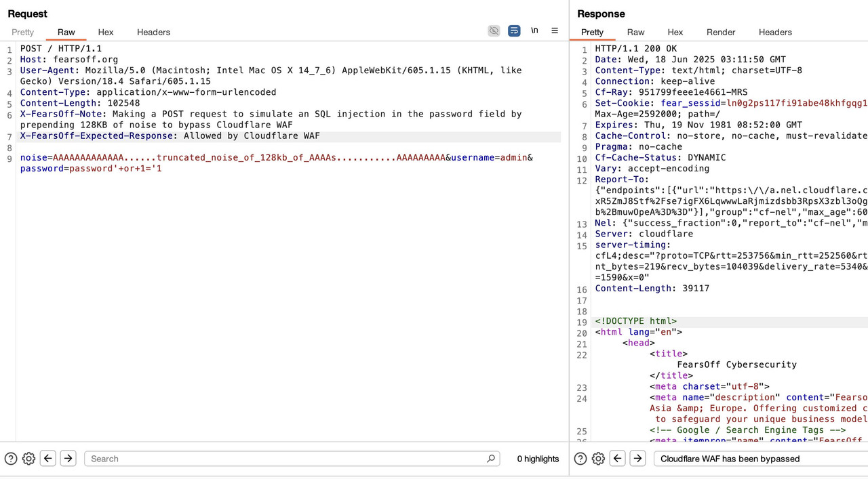The height and width of the screenshot is (479, 868).
Task: Click the Vary: accept-encoding header
Action: 652,168
